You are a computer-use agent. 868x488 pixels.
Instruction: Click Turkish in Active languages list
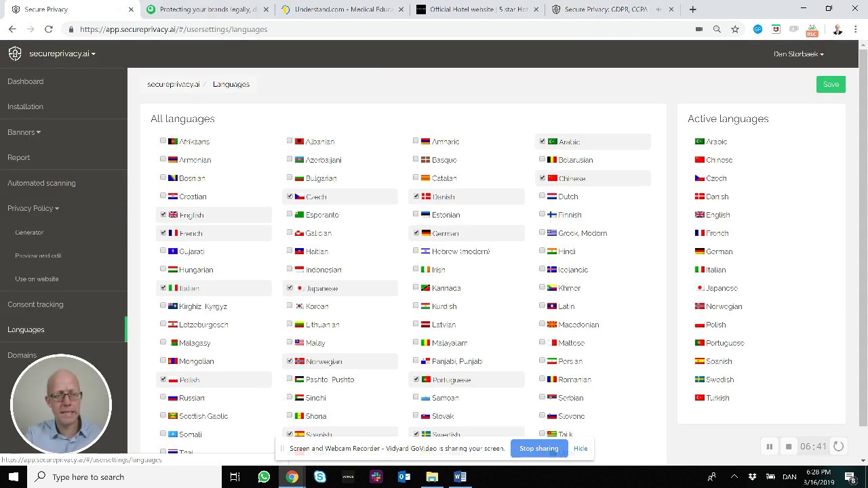coord(717,398)
